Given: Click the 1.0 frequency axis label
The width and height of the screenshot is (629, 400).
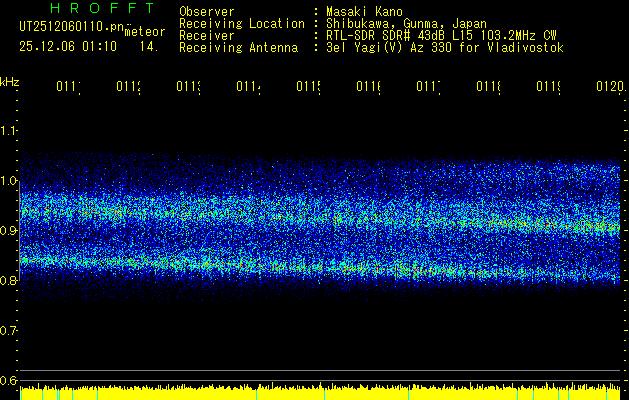Looking at the screenshot, I should coord(9,181).
